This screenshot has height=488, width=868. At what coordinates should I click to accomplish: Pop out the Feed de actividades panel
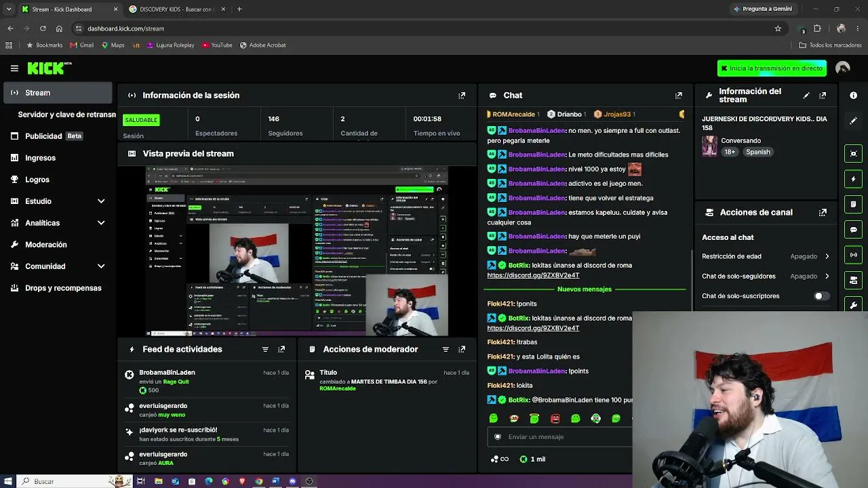(281, 349)
